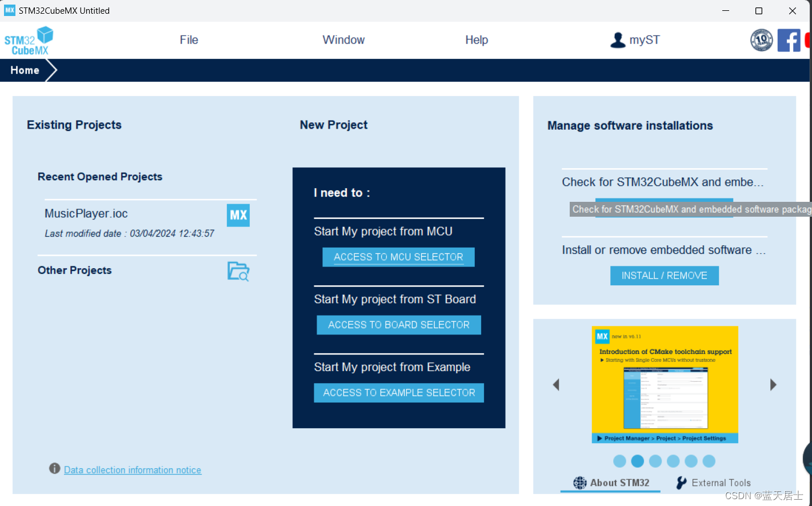Maximize the STM32CubeMX window
This screenshot has width=812, height=506.
pyautogui.click(x=759, y=10)
